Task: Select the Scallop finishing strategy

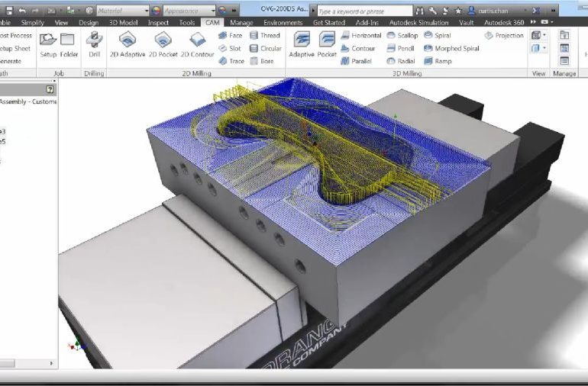Action: point(402,36)
